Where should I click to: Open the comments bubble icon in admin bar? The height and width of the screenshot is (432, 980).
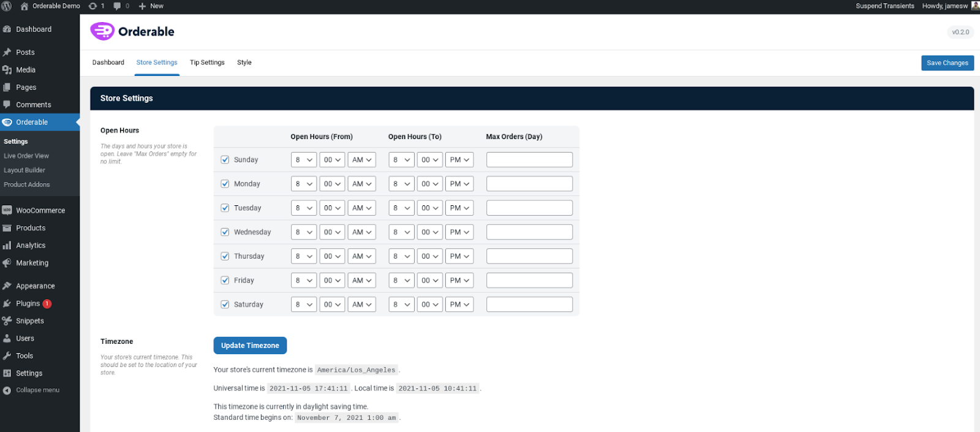tap(117, 6)
